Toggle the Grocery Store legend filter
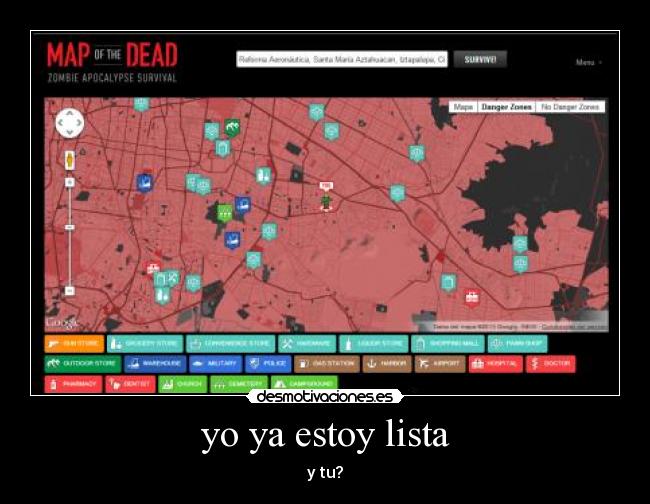The height and width of the screenshot is (504, 650). coord(145,343)
